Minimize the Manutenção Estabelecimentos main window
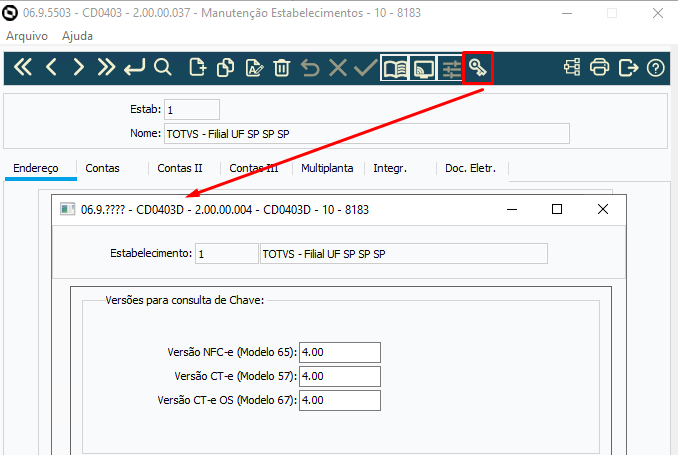The height and width of the screenshot is (455, 678). [567, 13]
